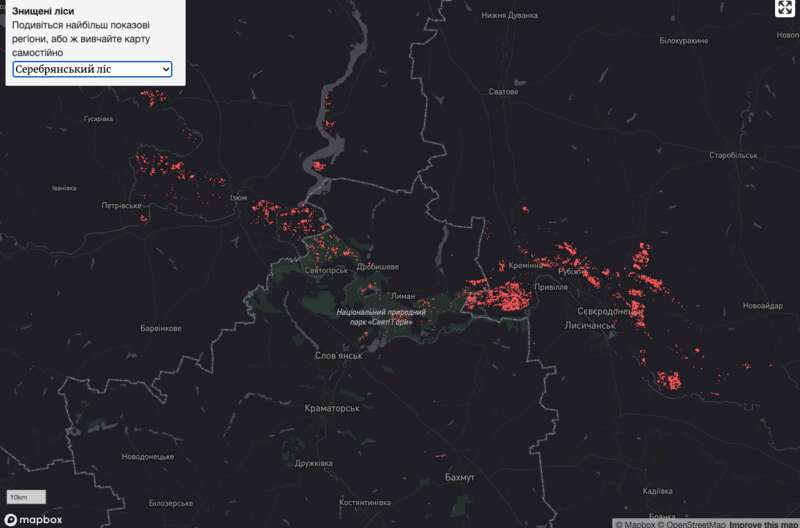Click the 10km scale bar

click(x=26, y=497)
